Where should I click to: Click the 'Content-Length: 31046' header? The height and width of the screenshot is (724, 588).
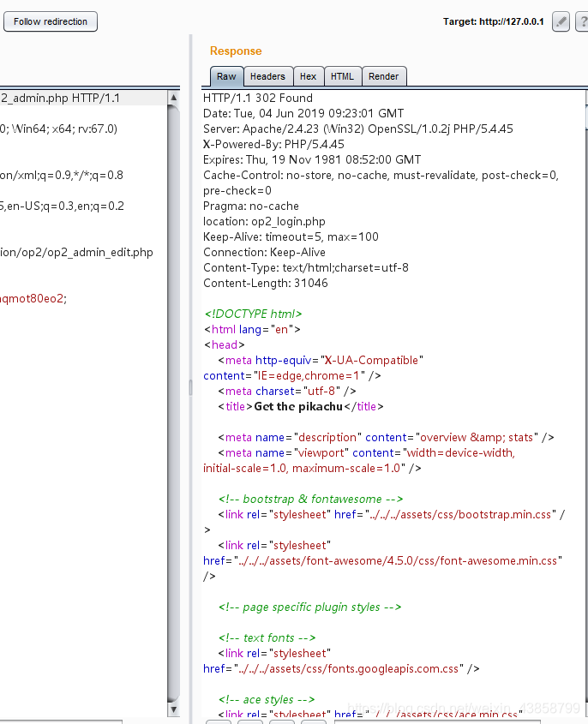click(266, 283)
